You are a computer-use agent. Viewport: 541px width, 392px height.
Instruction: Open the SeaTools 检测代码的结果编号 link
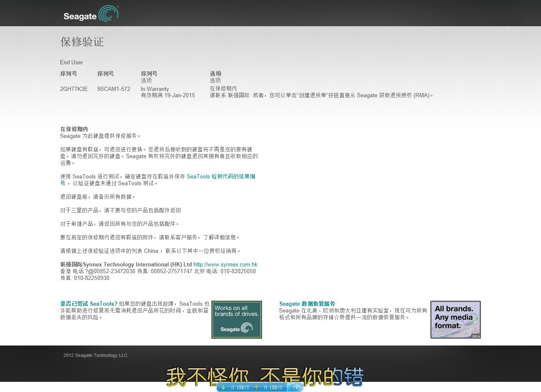pyautogui.click(x=221, y=176)
